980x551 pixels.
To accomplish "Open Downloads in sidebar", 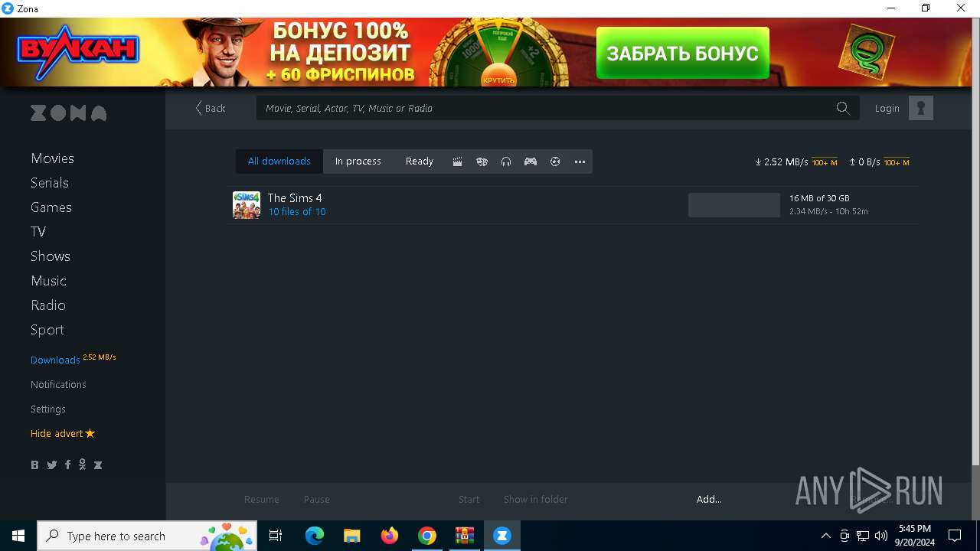I will point(55,360).
